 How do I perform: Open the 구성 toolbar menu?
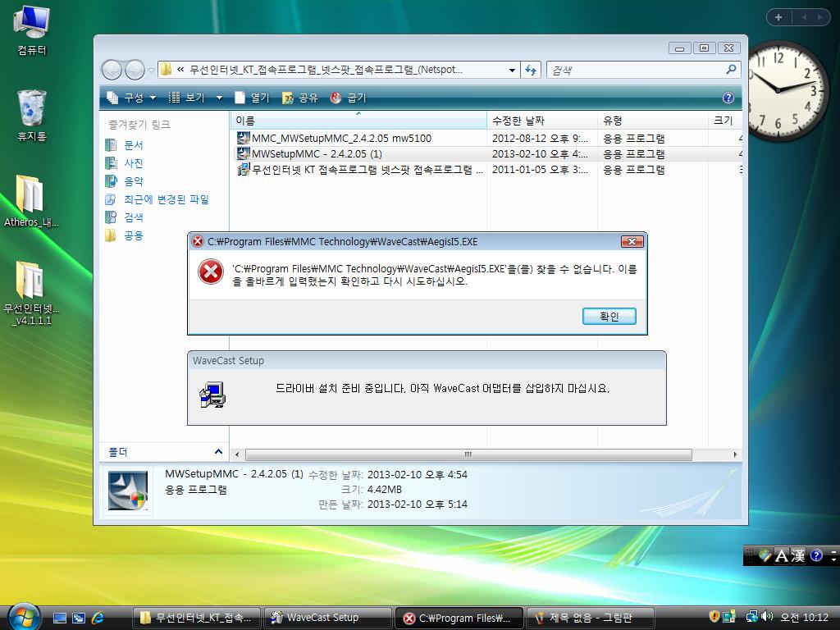131,98
